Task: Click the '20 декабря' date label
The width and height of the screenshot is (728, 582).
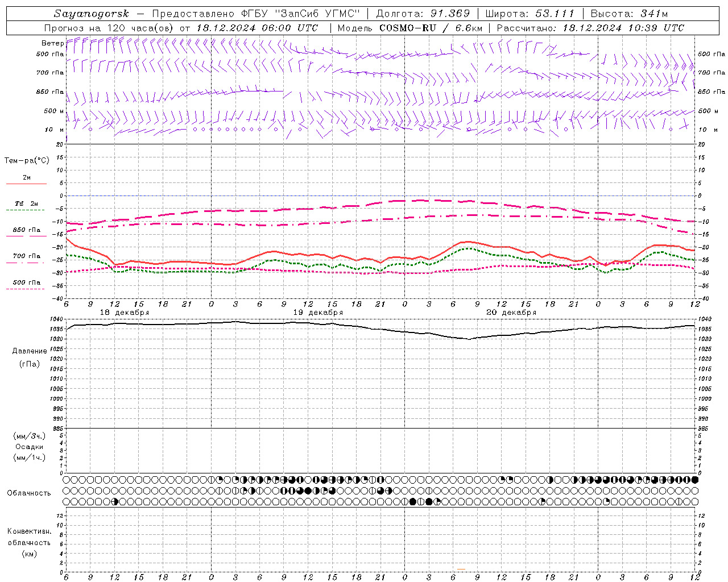Action: [x=511, y=313]
